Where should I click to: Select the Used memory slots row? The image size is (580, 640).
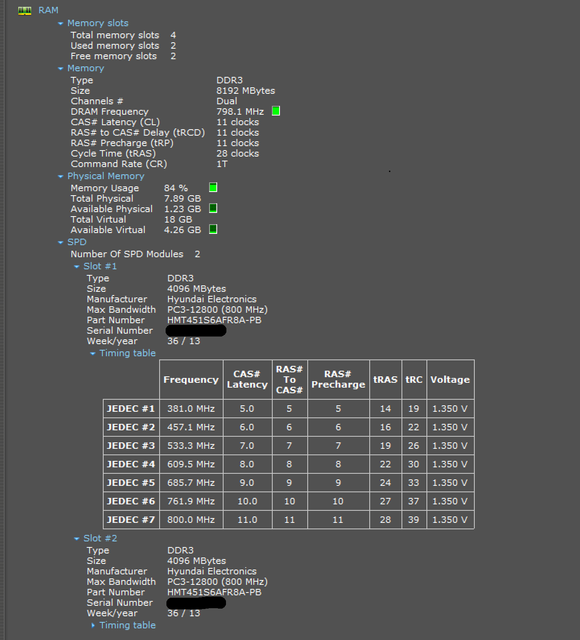pyautogui.click(x=123, y=46)
